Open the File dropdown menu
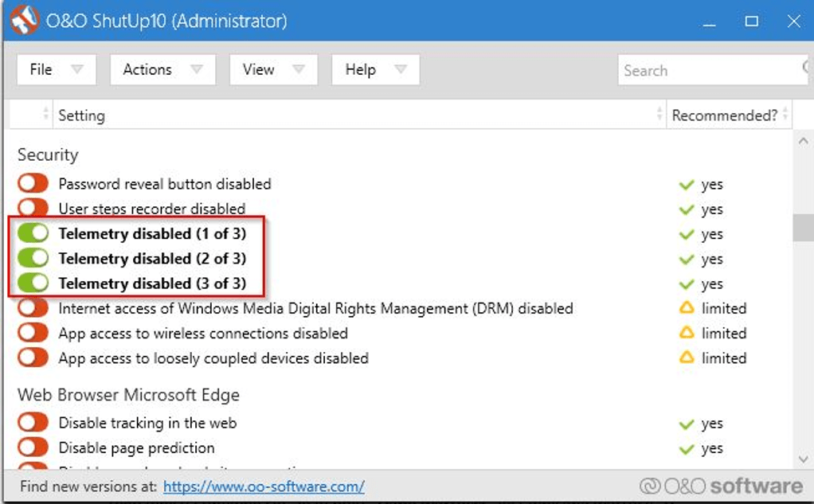The image size is (814, 504). (56, 70)
